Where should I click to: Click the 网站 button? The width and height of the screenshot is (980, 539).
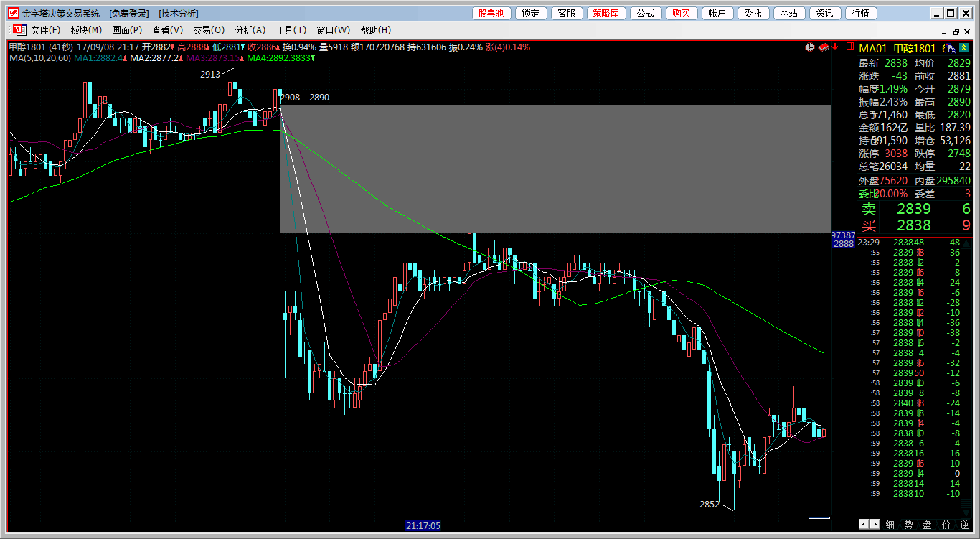pyautogui.click(x=788, y=13)
